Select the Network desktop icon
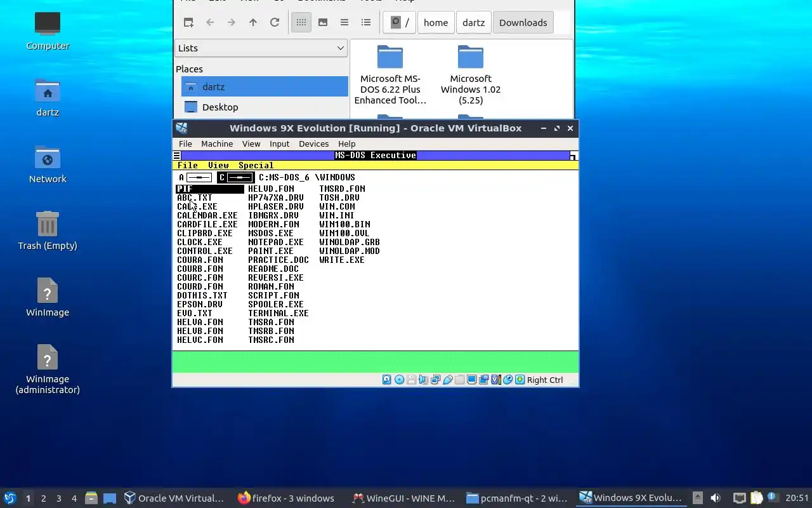 pos(48,164)
